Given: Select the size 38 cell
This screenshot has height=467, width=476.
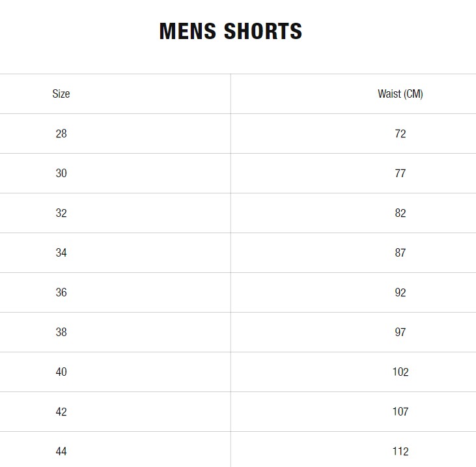Looking at the screenshot, I should click(61, 332).
